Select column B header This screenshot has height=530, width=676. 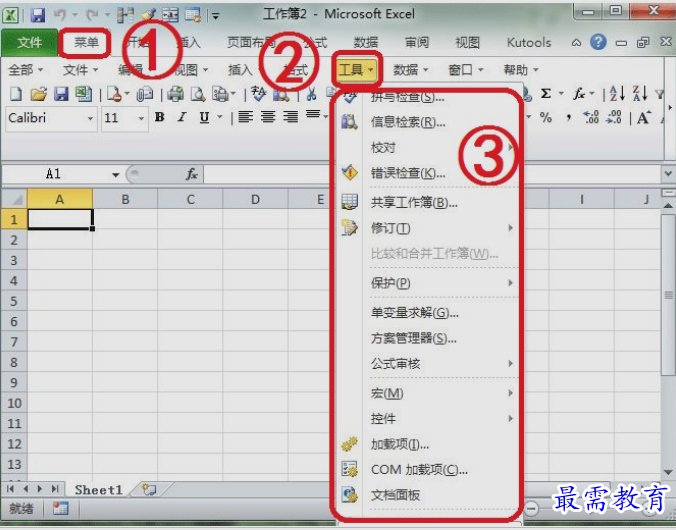125,199
